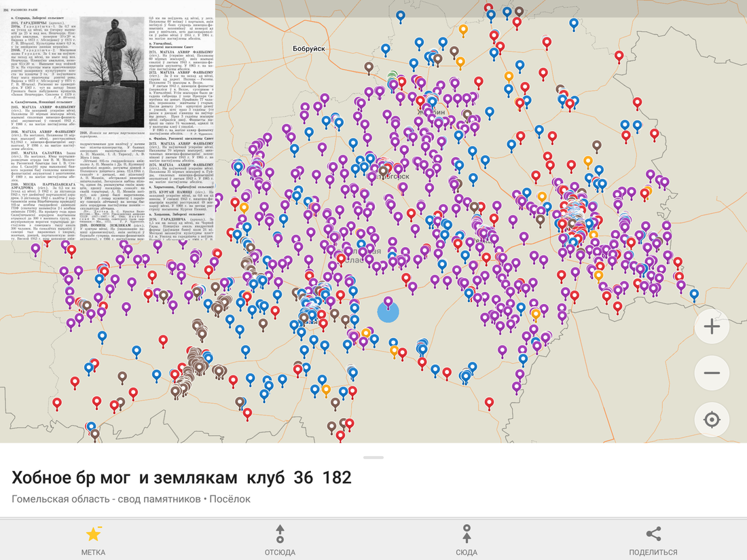The image size is (747, 560).
Task: Tap title 'Хобное бр мог и землякам клуб 36 182'
Action: click(181, 477)
